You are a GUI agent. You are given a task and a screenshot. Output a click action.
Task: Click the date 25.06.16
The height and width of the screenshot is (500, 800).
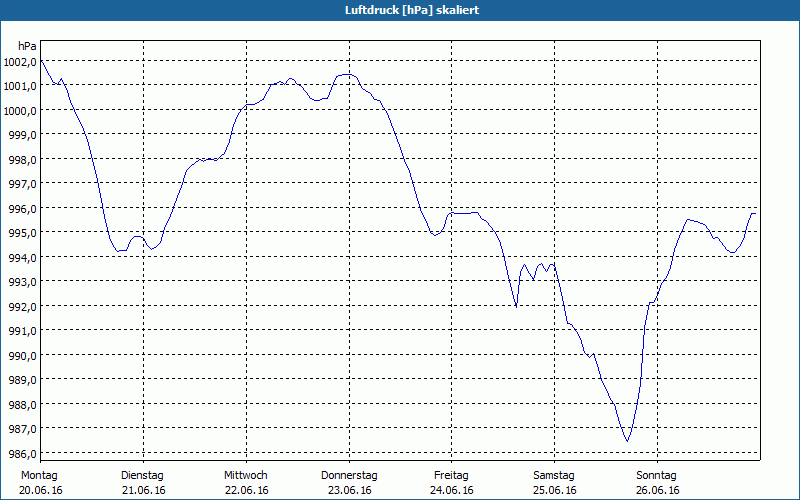(555, 490)
